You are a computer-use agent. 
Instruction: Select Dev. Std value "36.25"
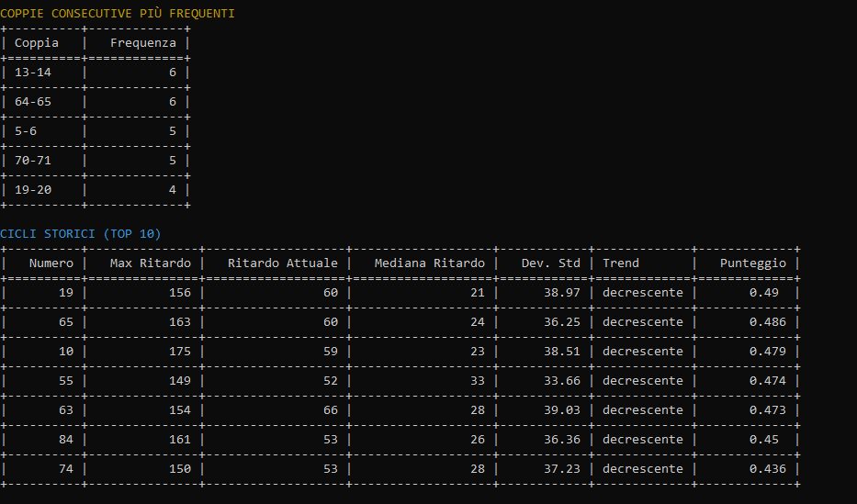(x=562, y=322)
